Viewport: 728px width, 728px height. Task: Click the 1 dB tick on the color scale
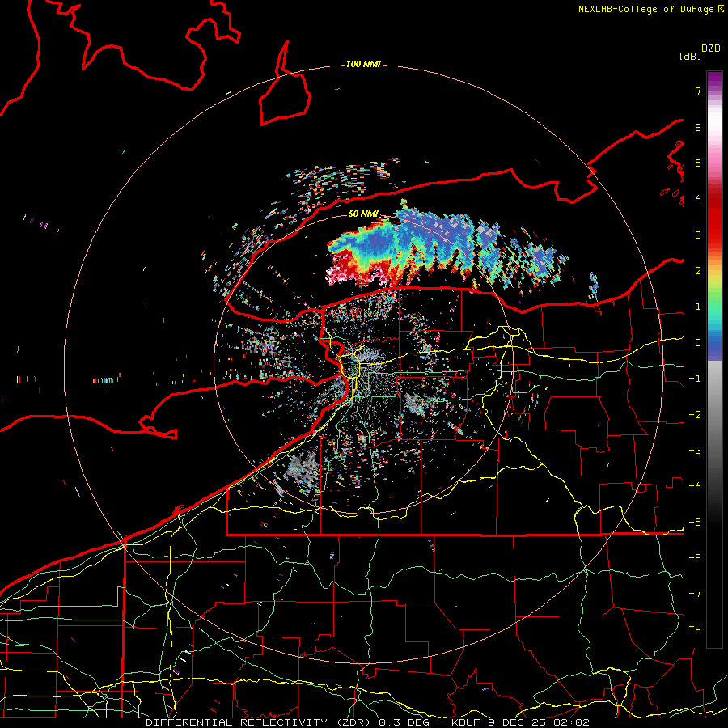[697, 307]
